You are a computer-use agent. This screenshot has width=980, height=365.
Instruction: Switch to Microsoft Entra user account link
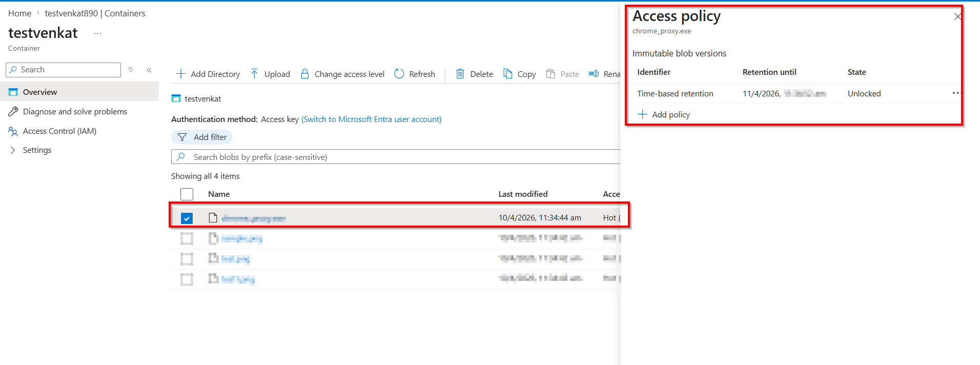pos(372,119)
